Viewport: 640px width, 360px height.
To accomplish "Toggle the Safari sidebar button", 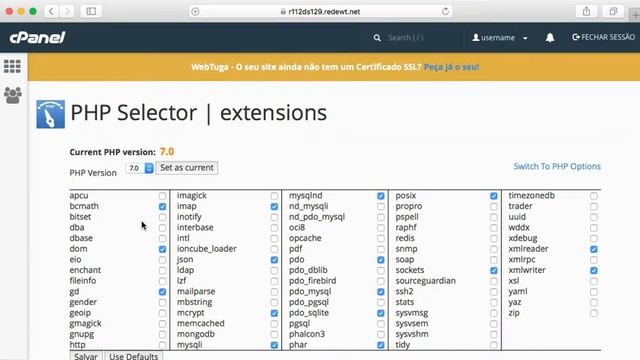I will [91, 11].
